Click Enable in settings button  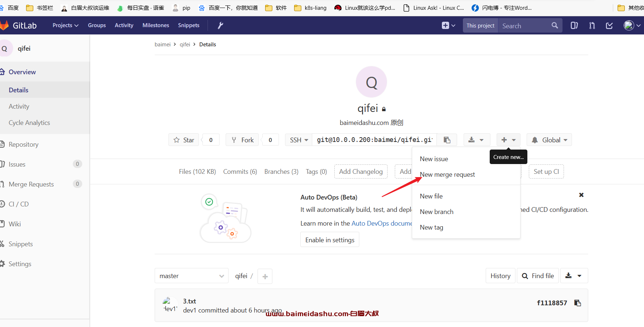coord(330,240)
